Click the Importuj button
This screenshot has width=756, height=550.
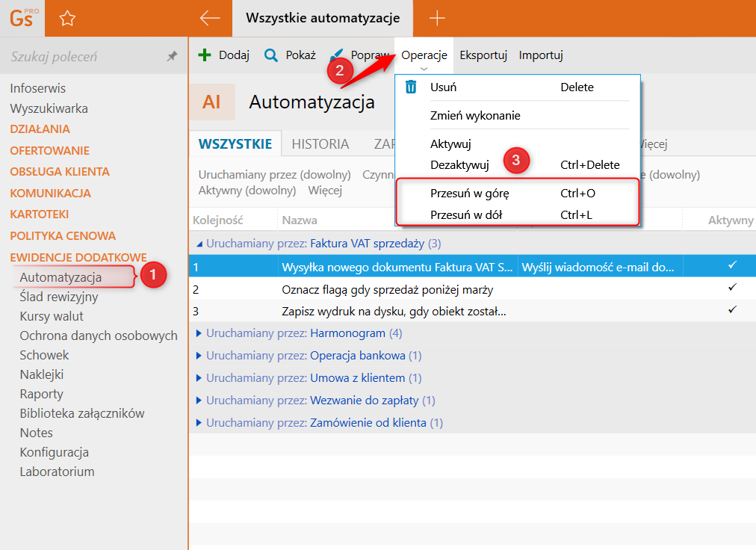click(x=541, y=55)
